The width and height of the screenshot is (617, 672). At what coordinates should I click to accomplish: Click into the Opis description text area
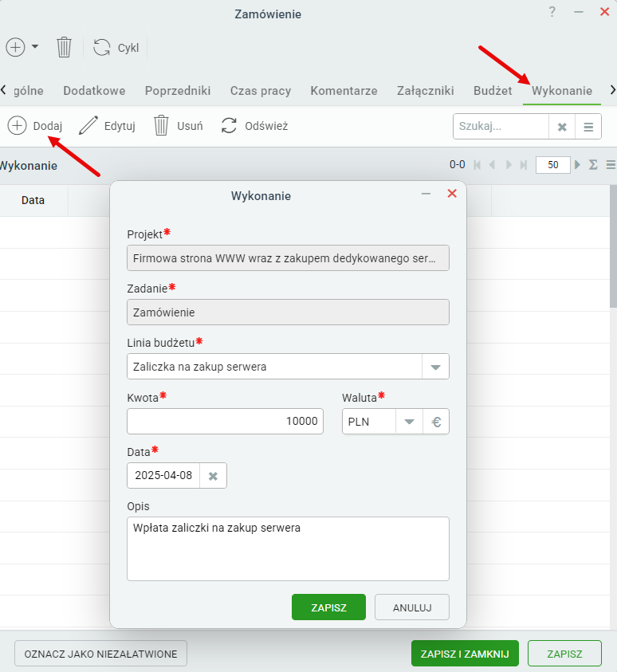pos(288,549)
